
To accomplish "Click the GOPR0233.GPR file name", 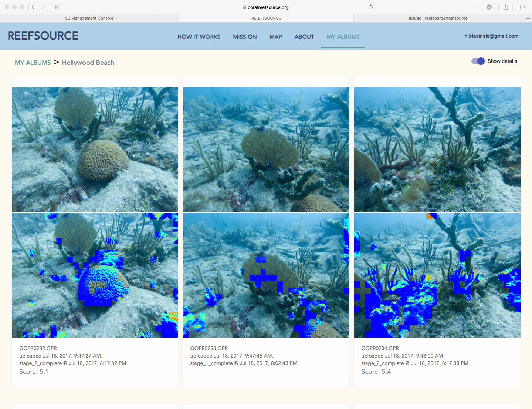I will pos(209,348).
